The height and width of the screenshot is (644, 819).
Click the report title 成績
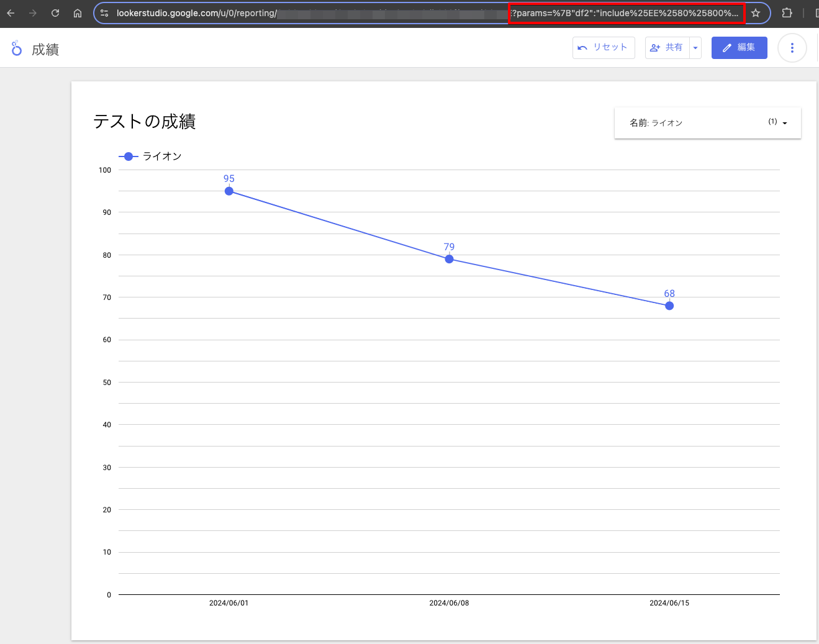(x=45, y=50)
